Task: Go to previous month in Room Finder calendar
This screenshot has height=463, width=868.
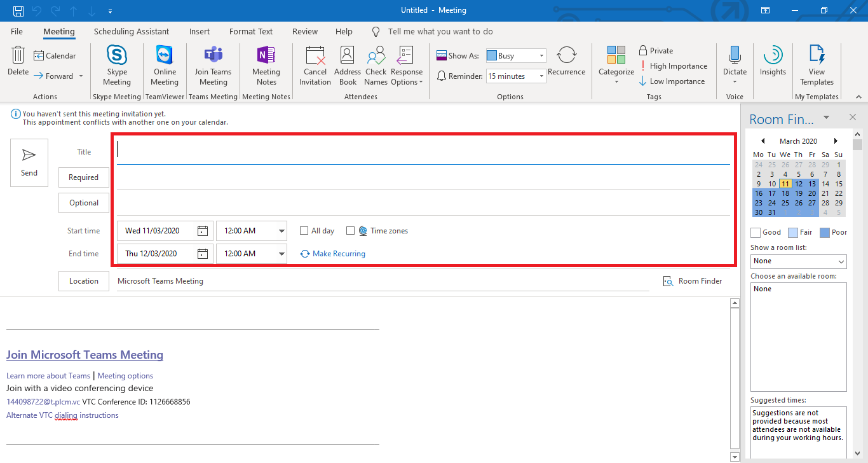Action: click(x=763, y=141)
